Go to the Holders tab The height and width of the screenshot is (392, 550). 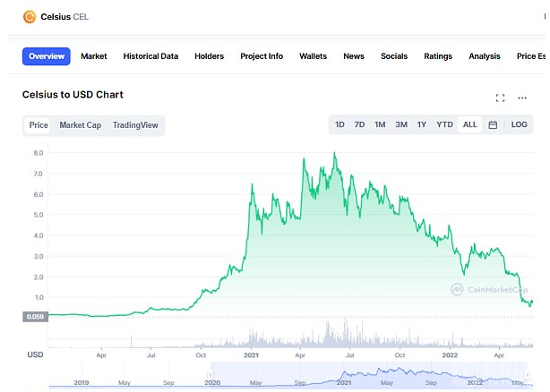point(209,56)
